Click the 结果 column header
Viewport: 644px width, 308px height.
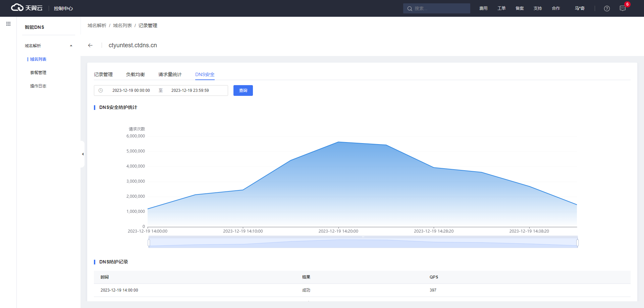(306, 277)
